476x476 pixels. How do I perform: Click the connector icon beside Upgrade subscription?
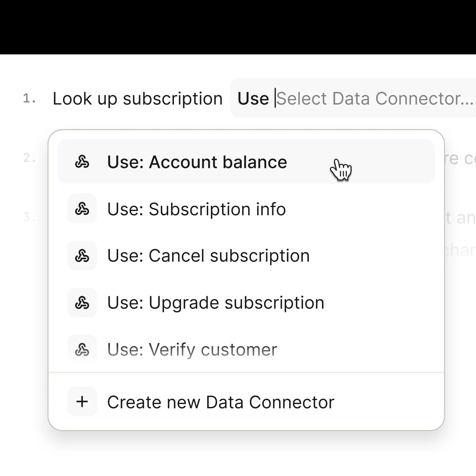(82, 302)
